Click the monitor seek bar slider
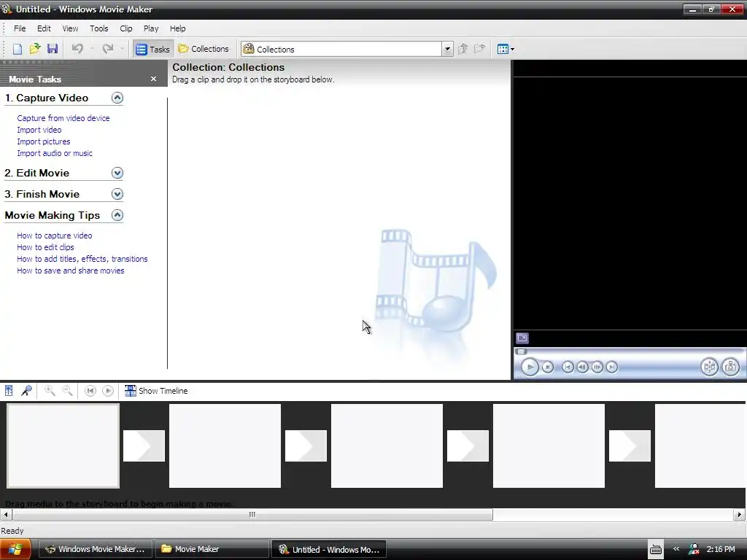 [521, 352]
